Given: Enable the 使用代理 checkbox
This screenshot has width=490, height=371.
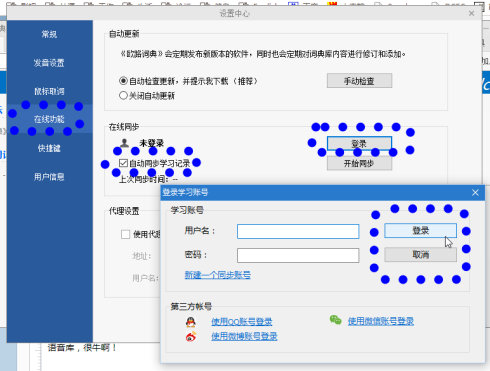Looking at the screenshot, I should click(x=125, y=235).
